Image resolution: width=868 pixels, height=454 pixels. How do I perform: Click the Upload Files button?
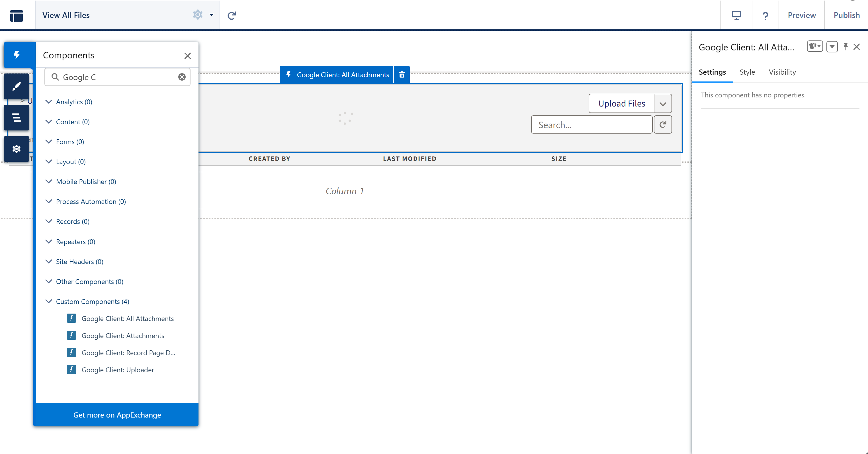[x=621, y=103]
